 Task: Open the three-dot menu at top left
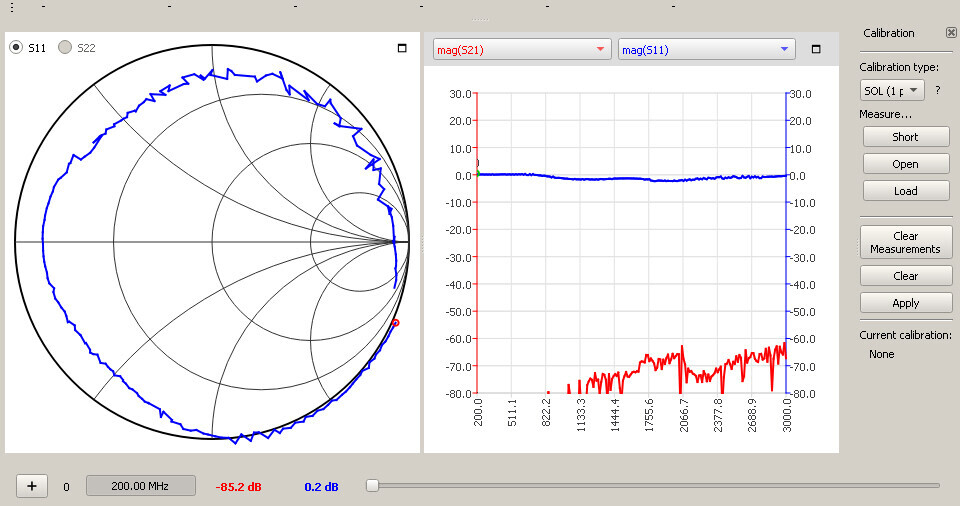(12, 7)
